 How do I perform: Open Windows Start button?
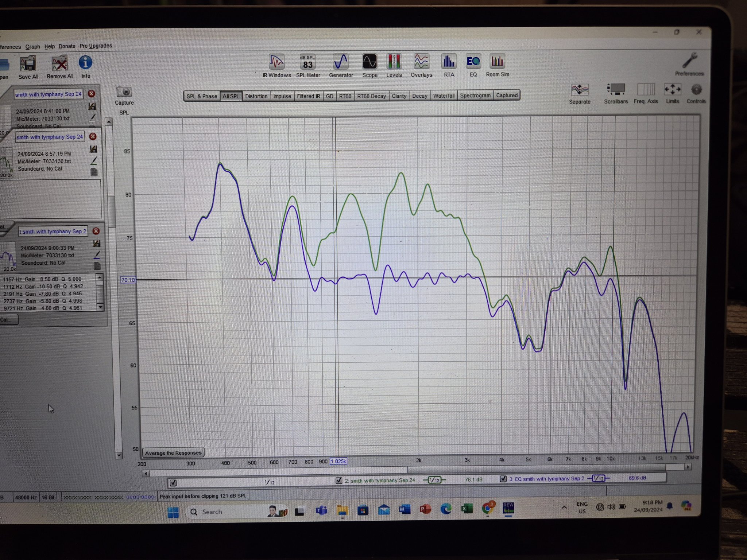173,512
